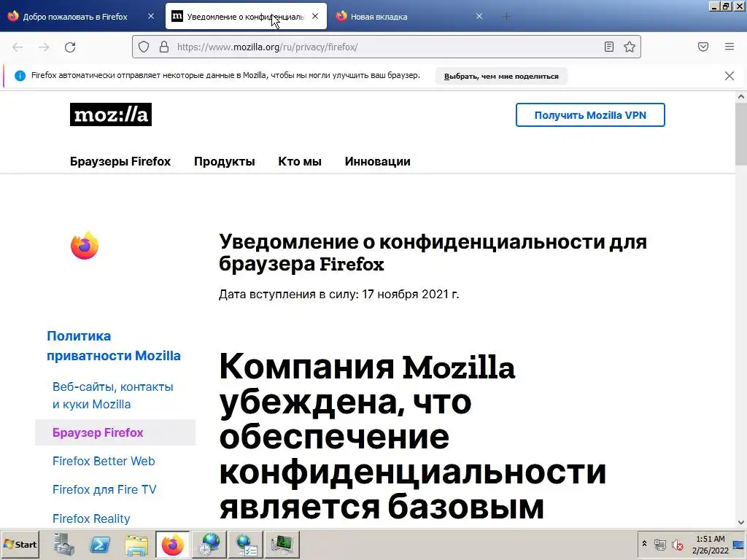The width and height of the screenshot is (747, 560).
Task: Click the vertical scrollbar thumb
Action: point(741,134)
